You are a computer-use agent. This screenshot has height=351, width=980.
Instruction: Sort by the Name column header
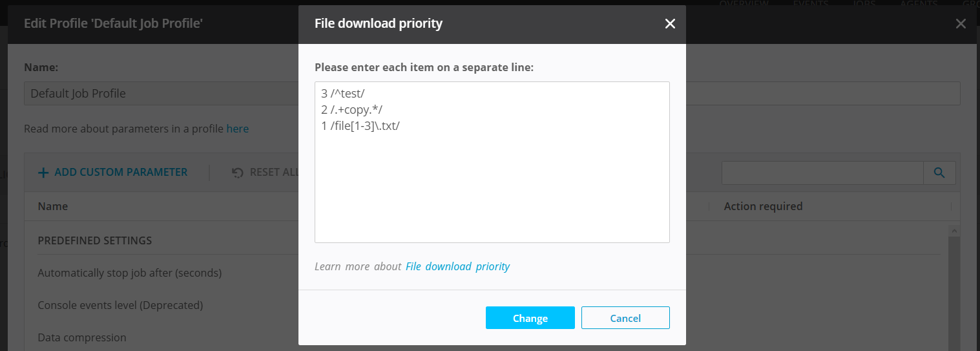(x=53, y=206)
